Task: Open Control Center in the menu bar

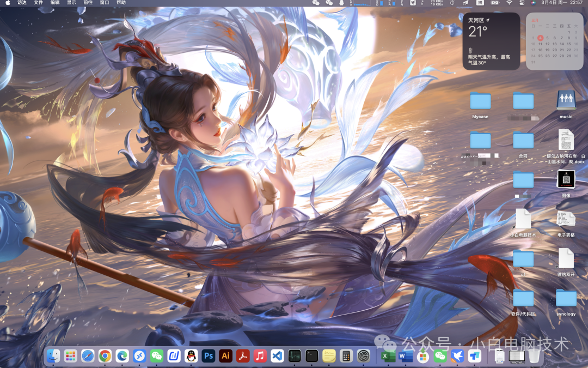Action: point(522,3)
